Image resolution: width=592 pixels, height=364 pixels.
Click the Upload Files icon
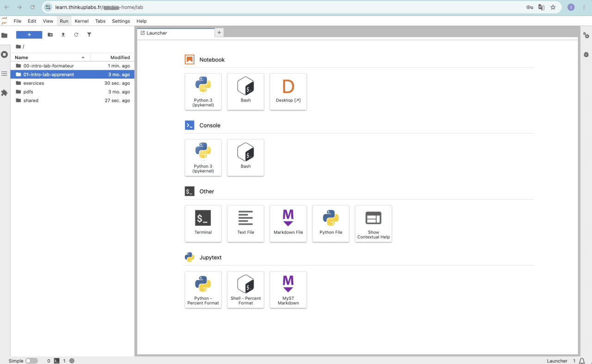coord(63,35)
